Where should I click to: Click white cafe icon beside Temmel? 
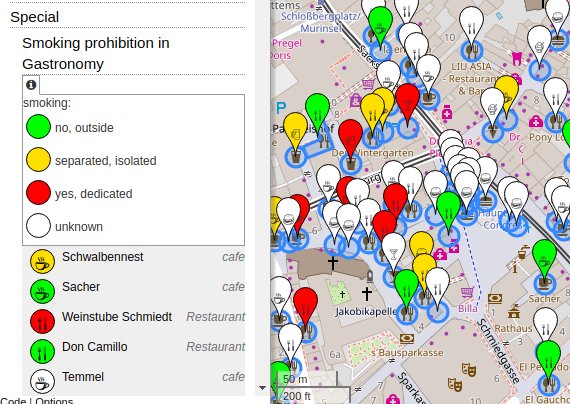(42, 382)
